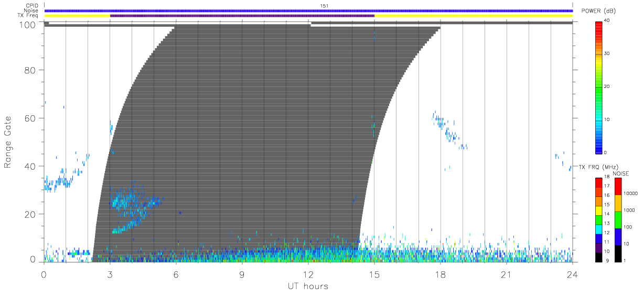Click the purple segment of TX Freq strip
This screenshot has height=297, width=644.
(x=242, y=16)
